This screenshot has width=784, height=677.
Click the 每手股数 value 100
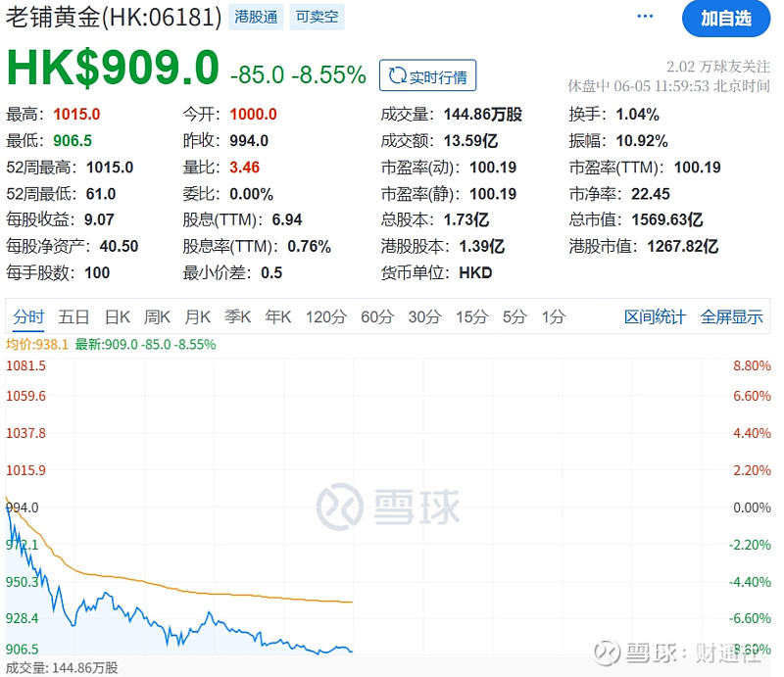pyautogui.click(x=97, y=272)
